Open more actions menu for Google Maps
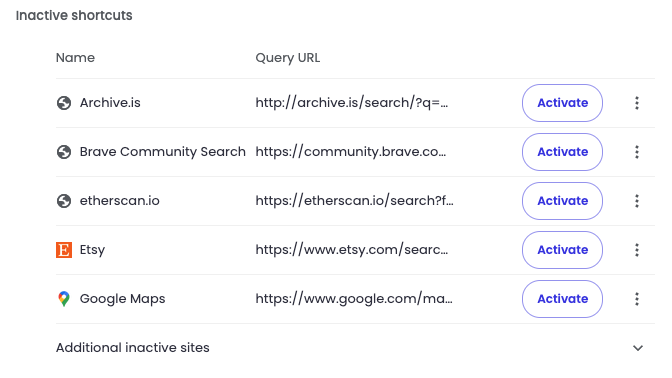Viewport: 672px width, 378px height. (637, 299)
